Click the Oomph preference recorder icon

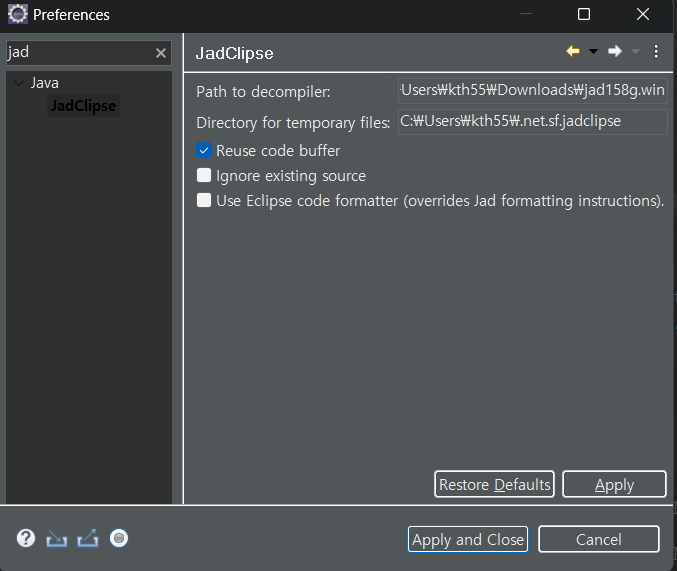point(119,539)
